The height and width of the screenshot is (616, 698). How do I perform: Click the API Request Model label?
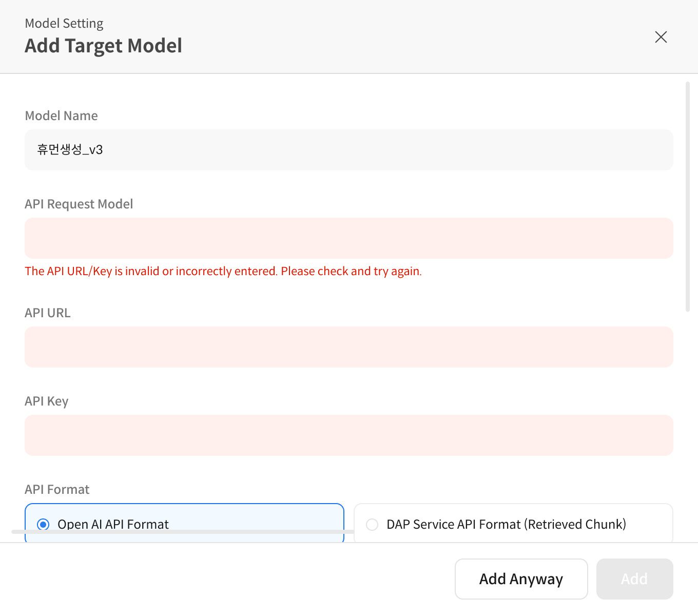pyautogui.click(x=79, y=204)
